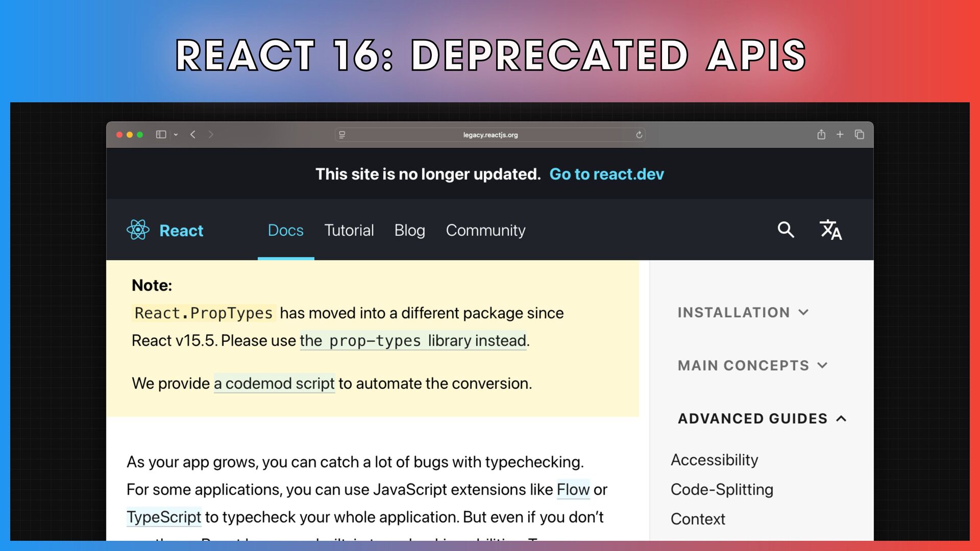Open the codemod script link
Image resolution: width=980 pixels, height=551 pixels.
coord(274,384)
